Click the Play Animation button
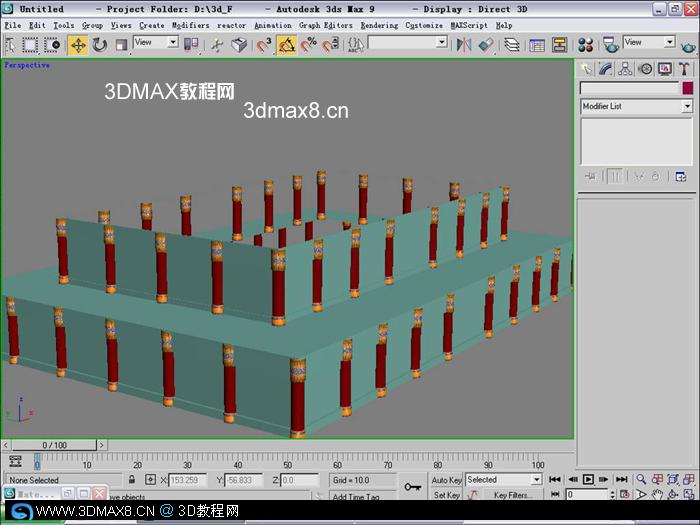Screen dimensions: 700x525 click(x=588, y=479)
